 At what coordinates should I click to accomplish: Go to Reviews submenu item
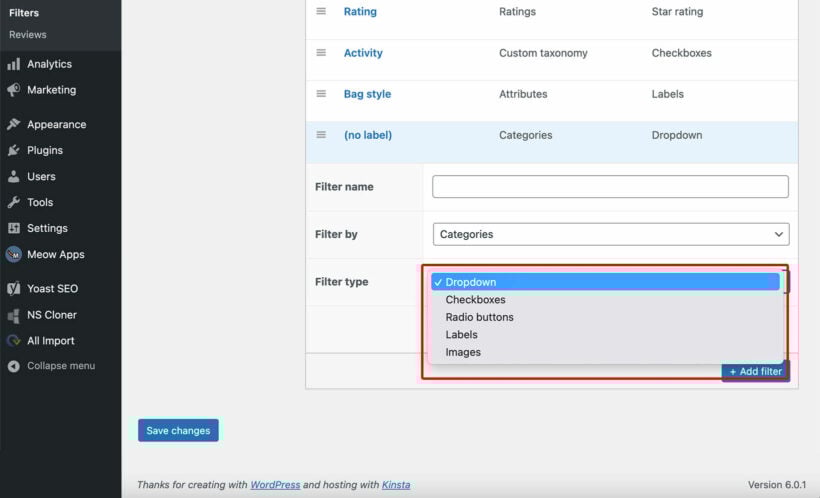(x=28, y=35)
